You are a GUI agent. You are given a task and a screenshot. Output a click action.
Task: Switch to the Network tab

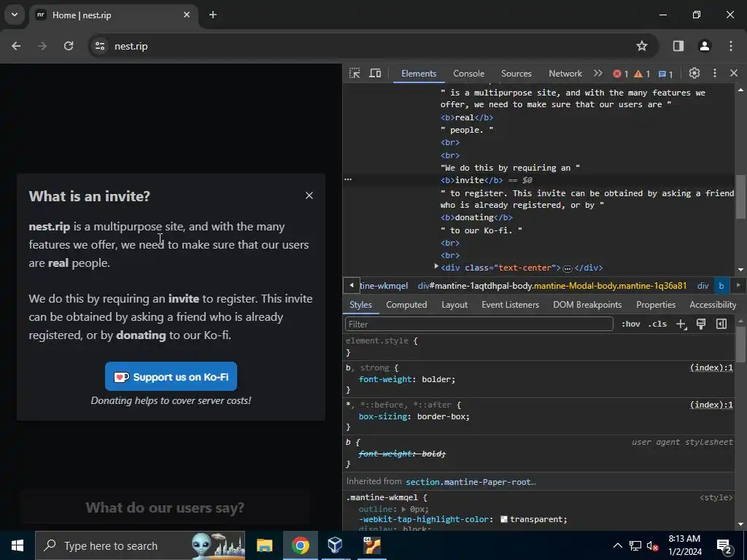point(565,74)
